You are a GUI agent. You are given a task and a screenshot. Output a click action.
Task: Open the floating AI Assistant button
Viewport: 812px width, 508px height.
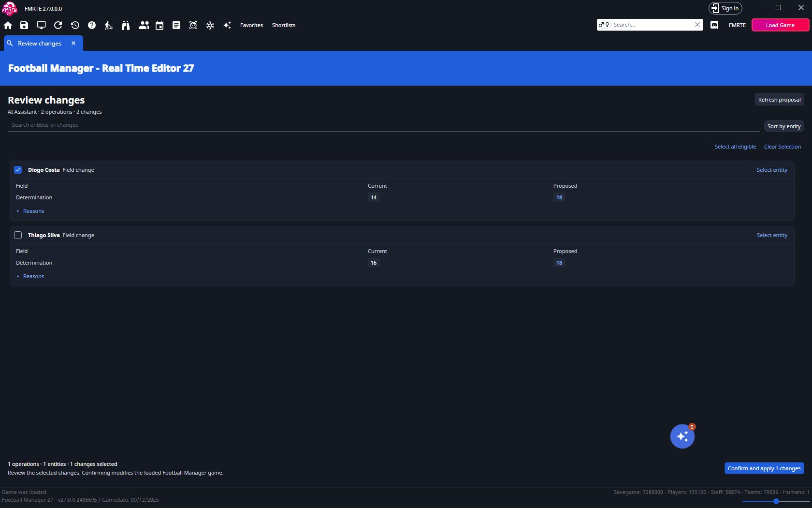pyautogui.click(x=682, y=436)
